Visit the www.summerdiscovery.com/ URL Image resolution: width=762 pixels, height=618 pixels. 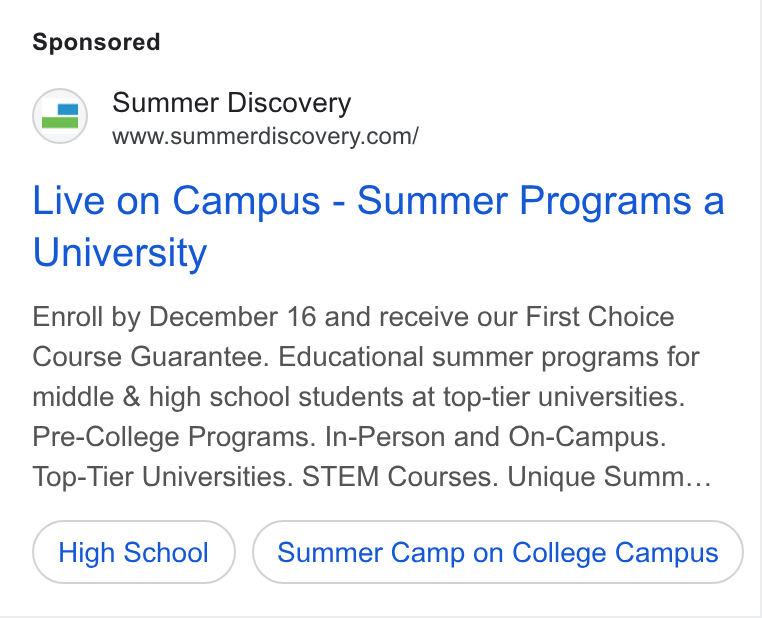(265, 137)
